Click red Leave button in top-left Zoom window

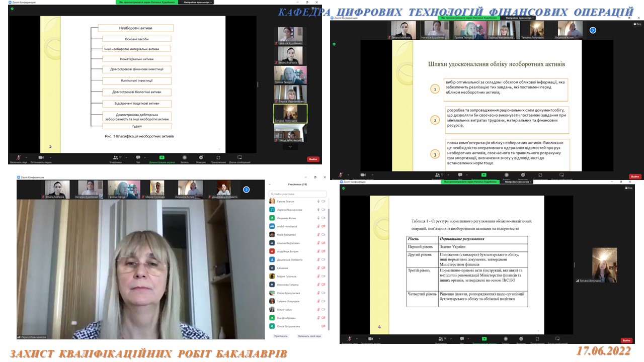[x=313, y=159]
